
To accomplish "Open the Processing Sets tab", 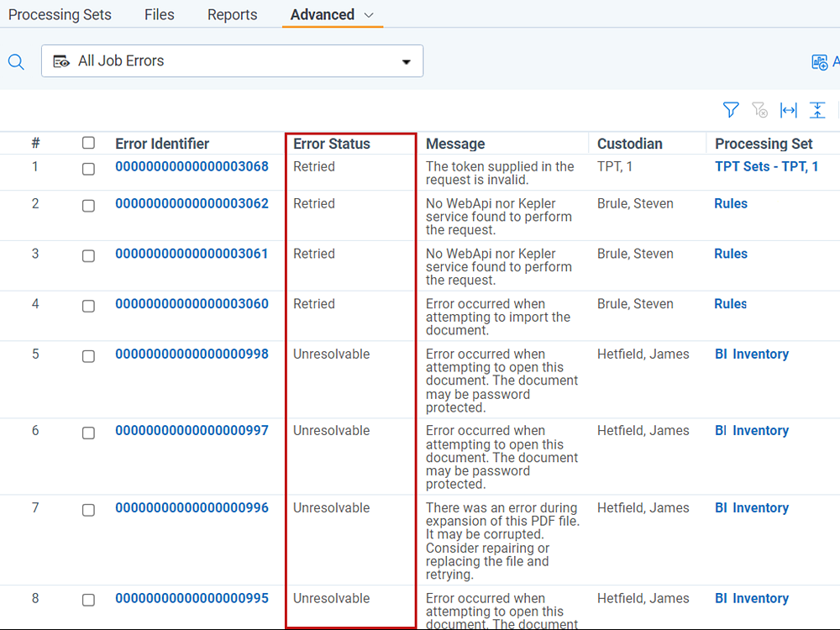I will [x=60, y=14].
